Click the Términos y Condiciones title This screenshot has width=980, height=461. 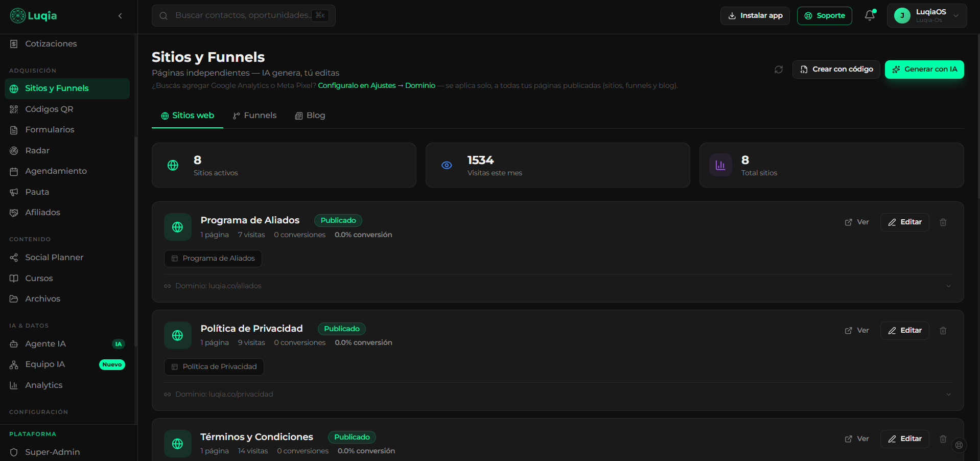click(x=256, y=437)
